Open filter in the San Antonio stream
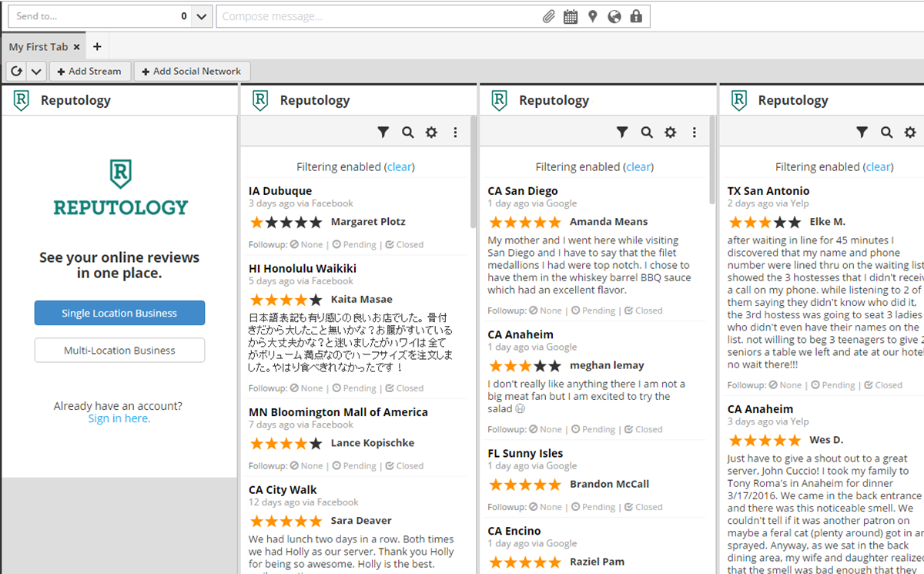The width and height of the screenshot is (924, 574). click(862, 133)
